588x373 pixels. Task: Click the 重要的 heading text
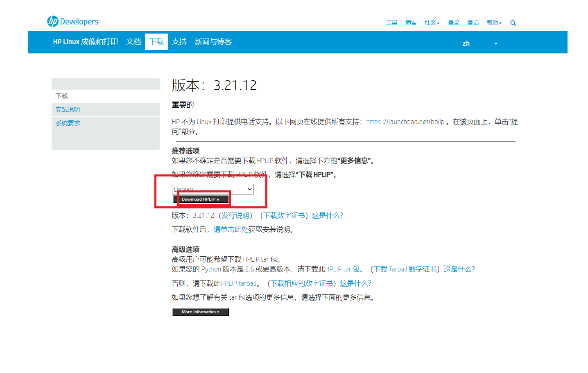click(x=183, y=105)
